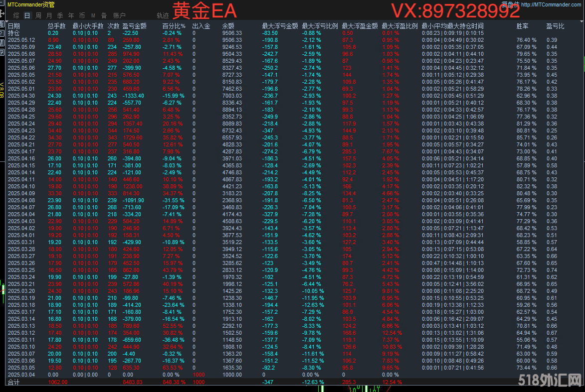Click the 合计 total row label
This screenshot has height=392, width=585.
(x=14, y=383)
